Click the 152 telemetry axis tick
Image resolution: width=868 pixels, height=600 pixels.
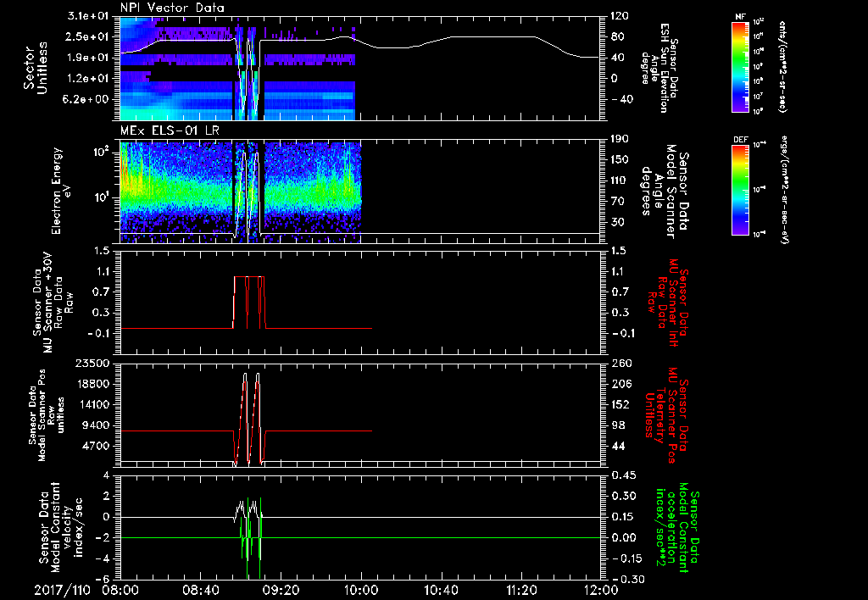(x=621, y=404)
